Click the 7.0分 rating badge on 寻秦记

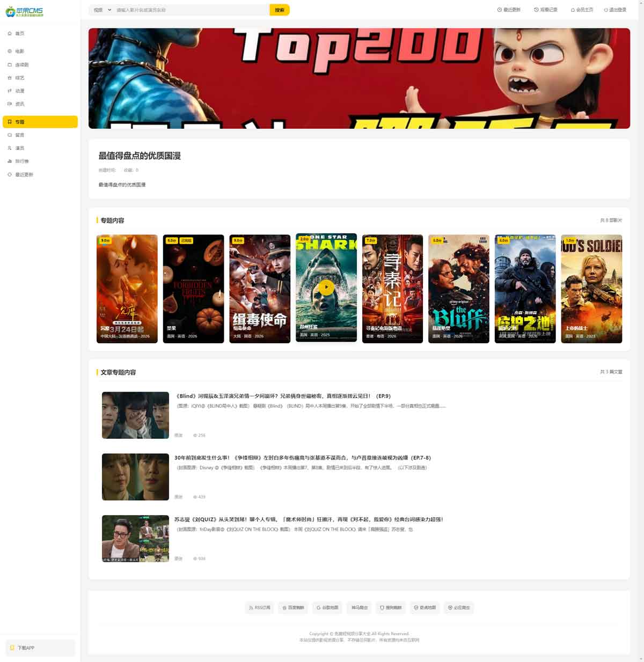pyautogui.click(x=371, y=240)
